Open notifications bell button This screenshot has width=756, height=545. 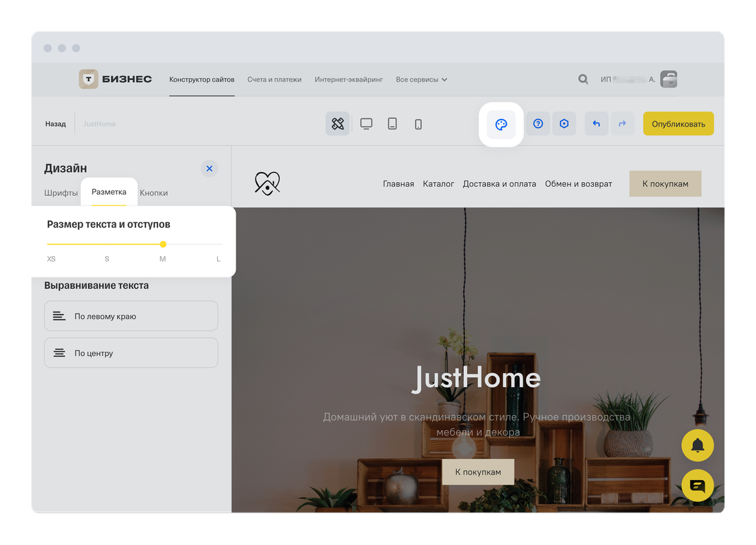tap(698, 445)
